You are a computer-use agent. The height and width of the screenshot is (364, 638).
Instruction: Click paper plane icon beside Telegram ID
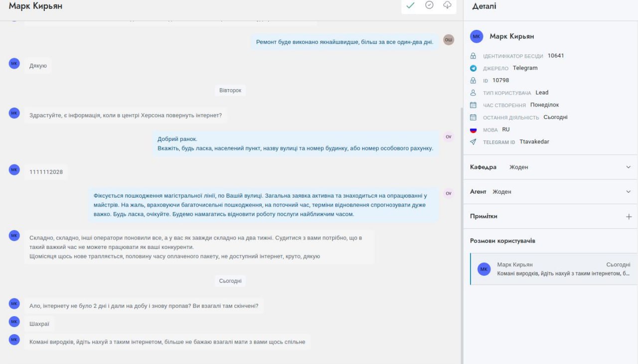474,142
